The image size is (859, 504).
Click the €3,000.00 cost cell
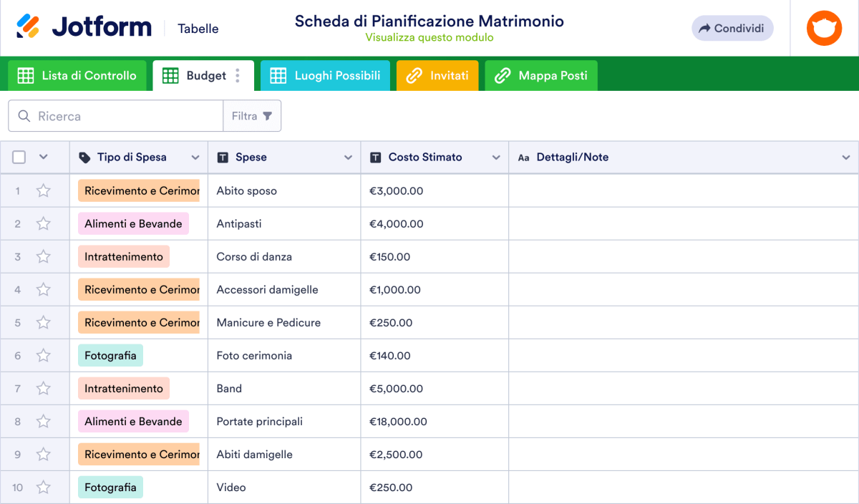pyautogui.click(x=435, y=190)
